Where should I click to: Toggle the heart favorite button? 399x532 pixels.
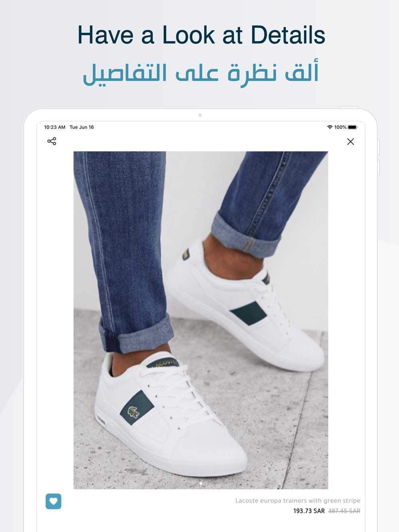pyautogui.click(x=53, y=501)
